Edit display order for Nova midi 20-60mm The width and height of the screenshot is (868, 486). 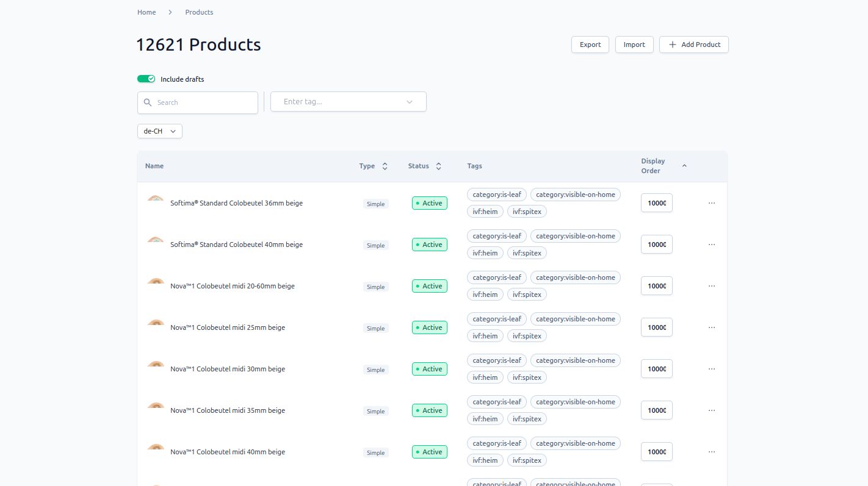657,286
